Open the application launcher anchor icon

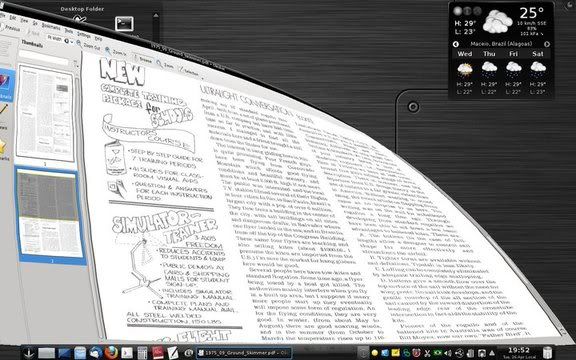pyautogui.click(x=28, y=353)
